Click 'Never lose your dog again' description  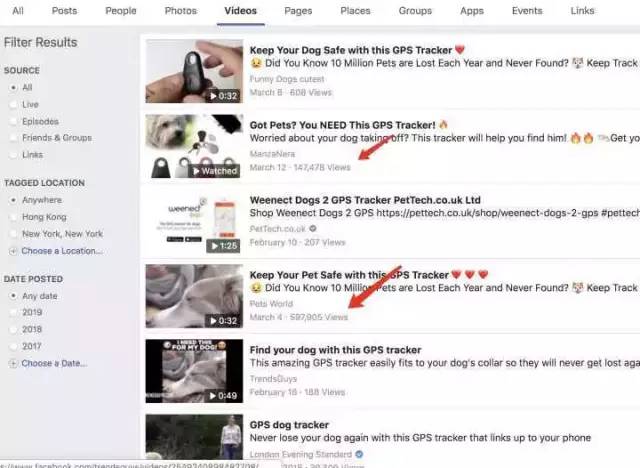[x=420, y=438]
